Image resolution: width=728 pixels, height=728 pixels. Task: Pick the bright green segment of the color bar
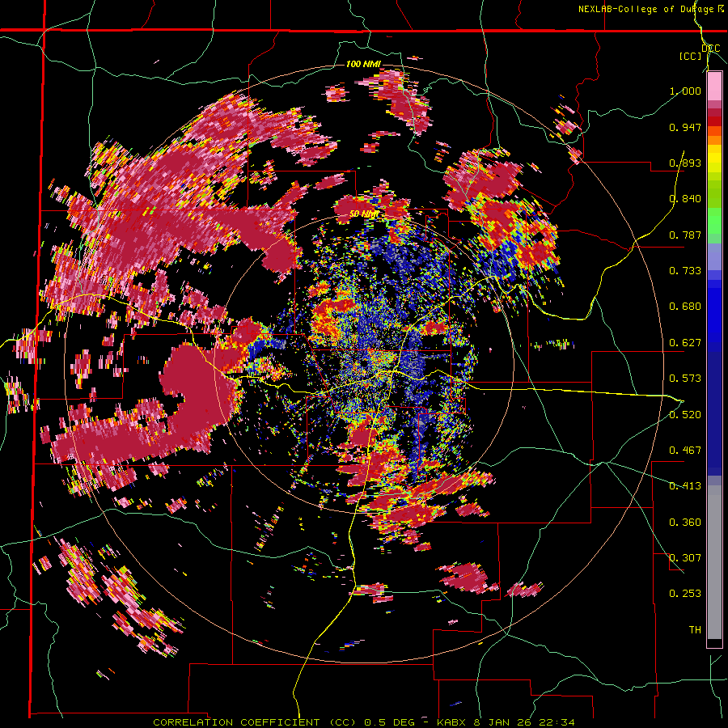point(714,221)
